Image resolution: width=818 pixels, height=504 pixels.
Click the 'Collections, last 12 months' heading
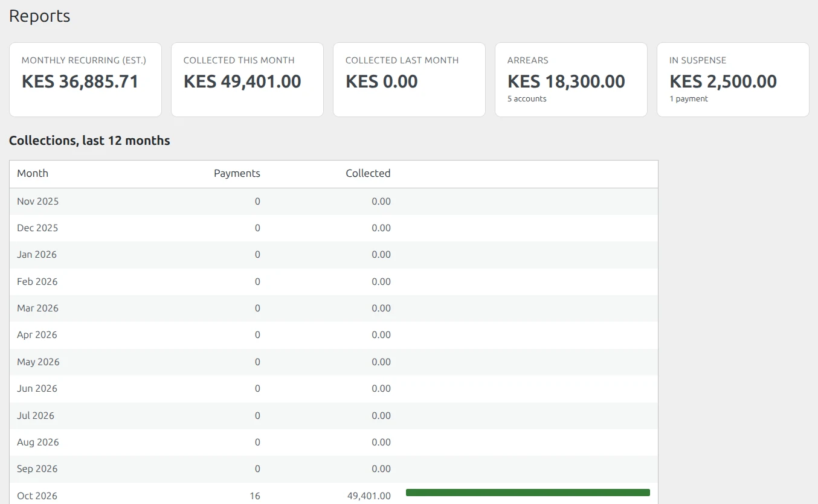89,141
